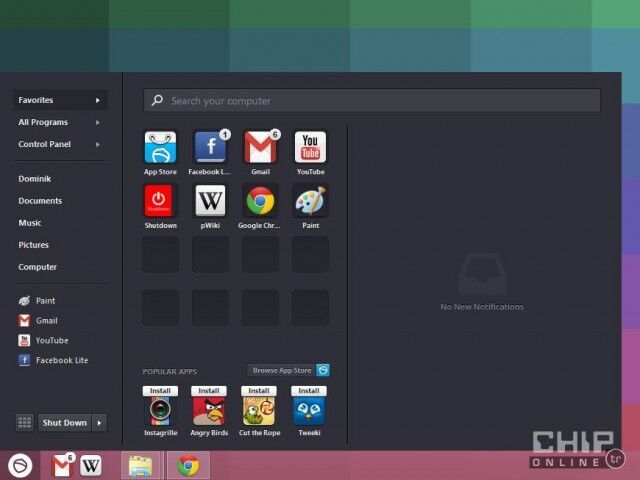Open the App Store tile
The width and height of the screenshot is (640, 480).
click(x=160, y=148)
